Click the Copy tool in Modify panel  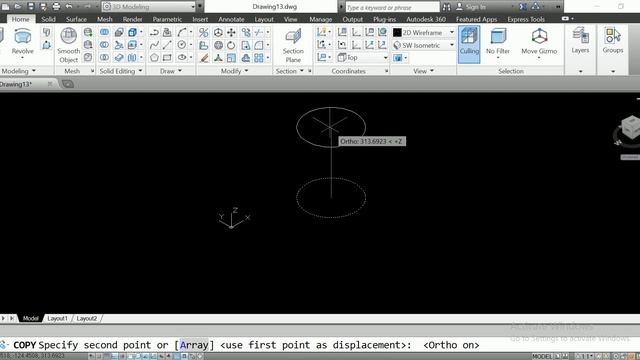pyautogui.click(x=246, y=32)
